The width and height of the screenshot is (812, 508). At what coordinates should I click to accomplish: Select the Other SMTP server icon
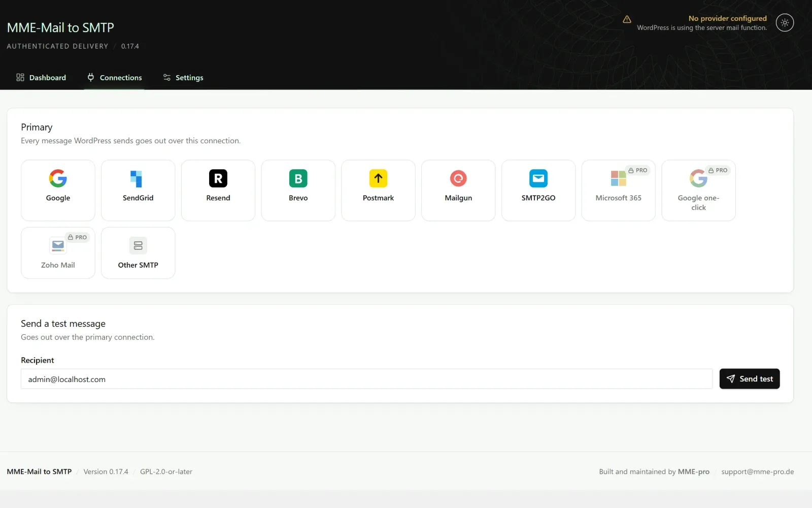tap(138, 246)
